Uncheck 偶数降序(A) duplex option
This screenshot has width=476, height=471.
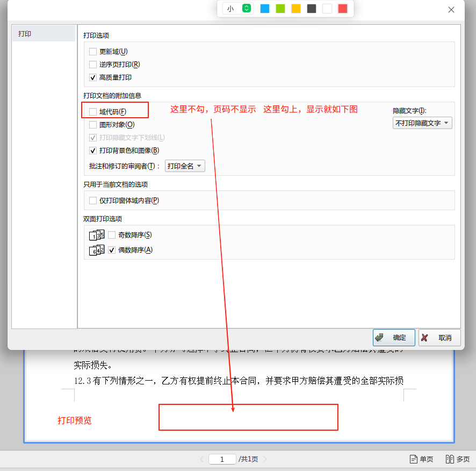click(x=112, y=250)
